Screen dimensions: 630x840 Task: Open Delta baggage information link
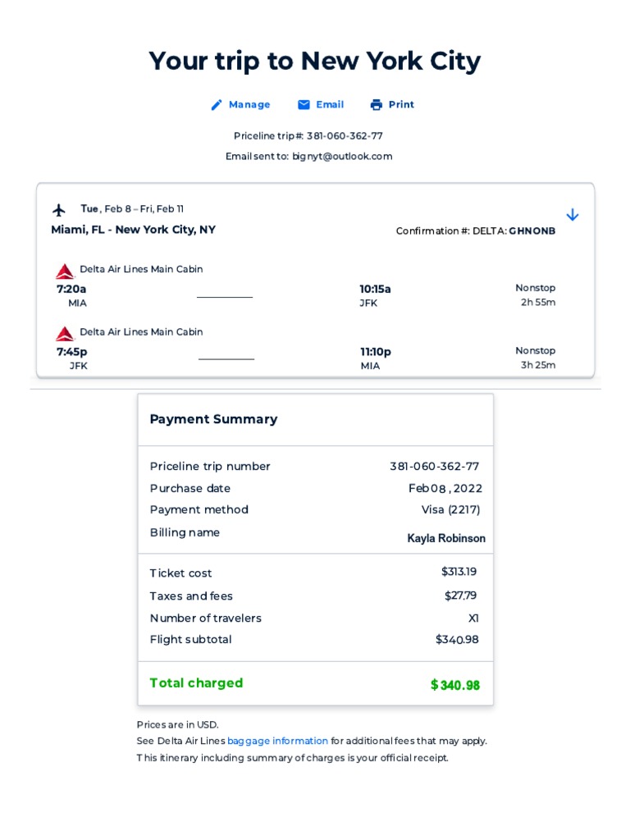[x=277, y=741]
